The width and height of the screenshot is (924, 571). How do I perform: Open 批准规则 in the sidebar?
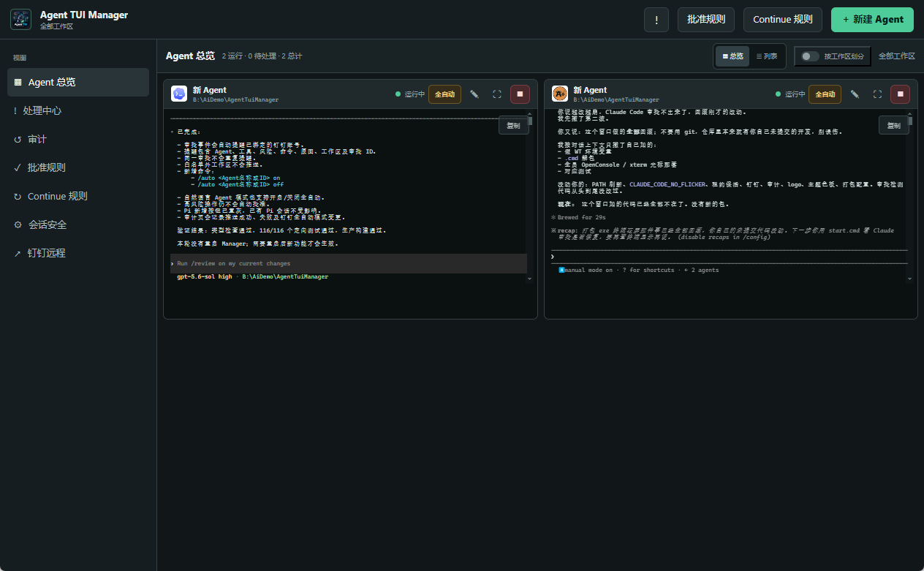78,167
